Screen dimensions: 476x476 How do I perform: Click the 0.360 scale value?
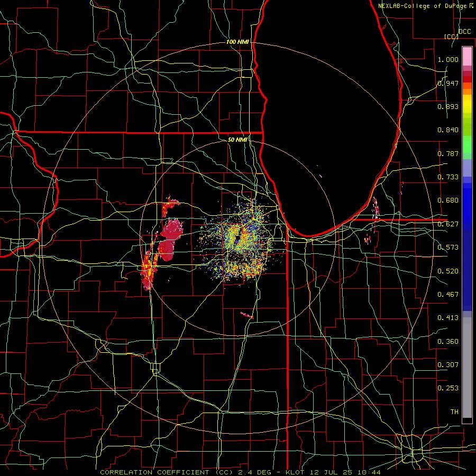[x=448, y=342]
